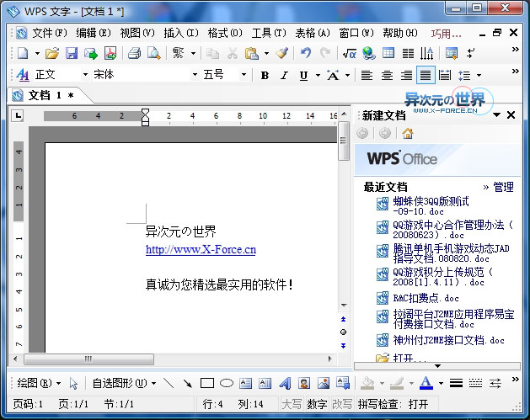Insert table grid icon
Image resolution: width=530 pixels, height=420 pixels.
388,53
